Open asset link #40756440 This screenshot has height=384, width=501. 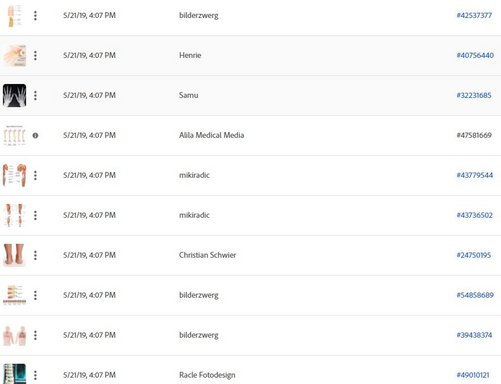475,55
